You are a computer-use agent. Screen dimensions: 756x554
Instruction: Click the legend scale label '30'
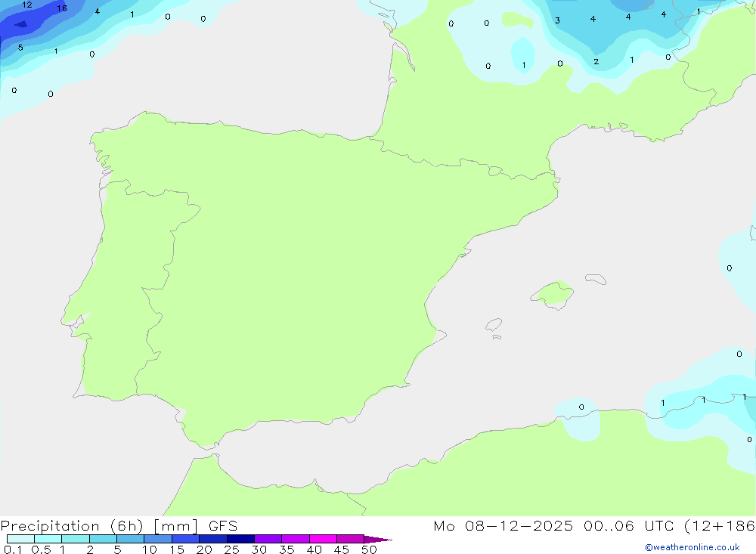coord(259,549)
